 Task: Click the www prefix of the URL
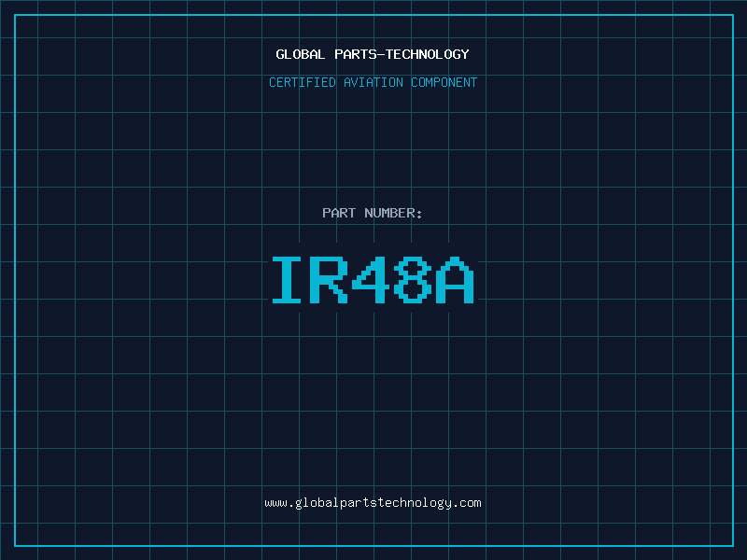click(x=275, y=503)
